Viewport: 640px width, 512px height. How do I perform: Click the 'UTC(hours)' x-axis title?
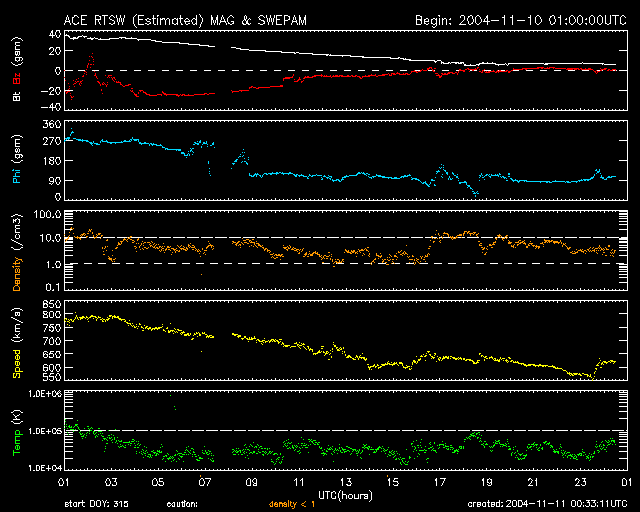coord(345,495)
